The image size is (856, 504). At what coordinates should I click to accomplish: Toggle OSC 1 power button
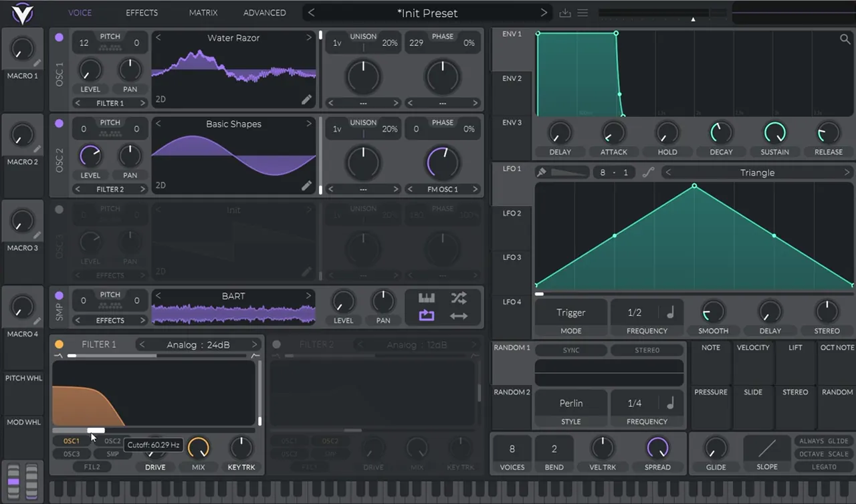pyautogui.click(x=60, y=37)
